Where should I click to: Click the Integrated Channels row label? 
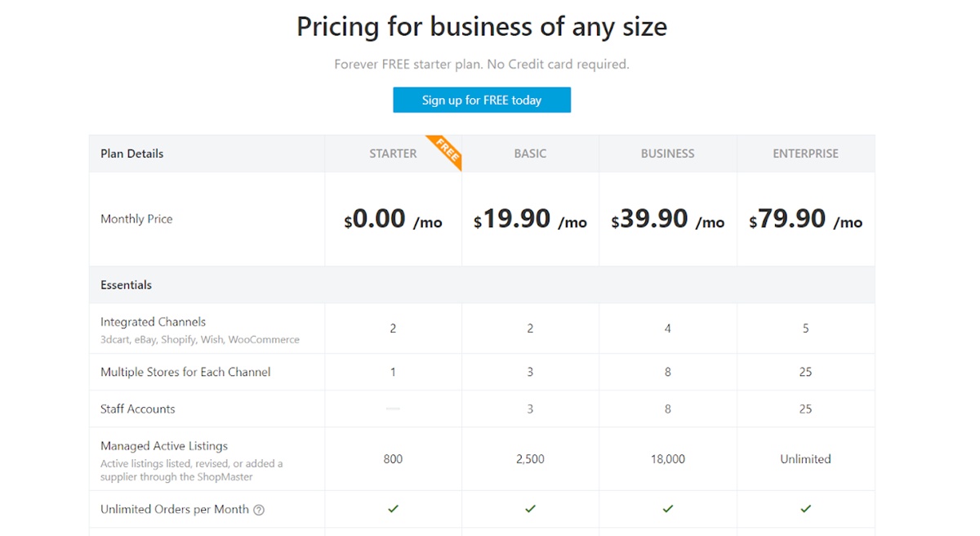153,322
